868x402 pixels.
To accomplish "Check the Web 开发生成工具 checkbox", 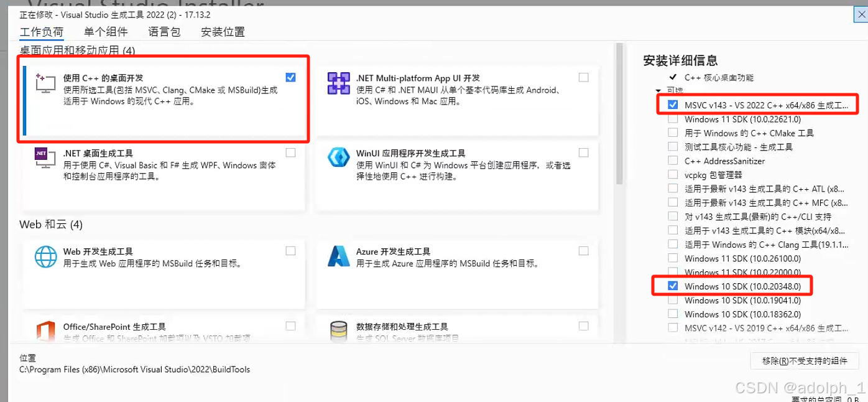I will coord(290,251).
